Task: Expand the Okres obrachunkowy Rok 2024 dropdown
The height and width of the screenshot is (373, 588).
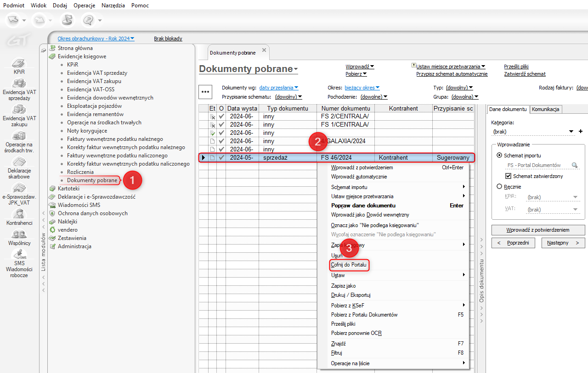Action: pyautogui.click(x=96, y=39)
